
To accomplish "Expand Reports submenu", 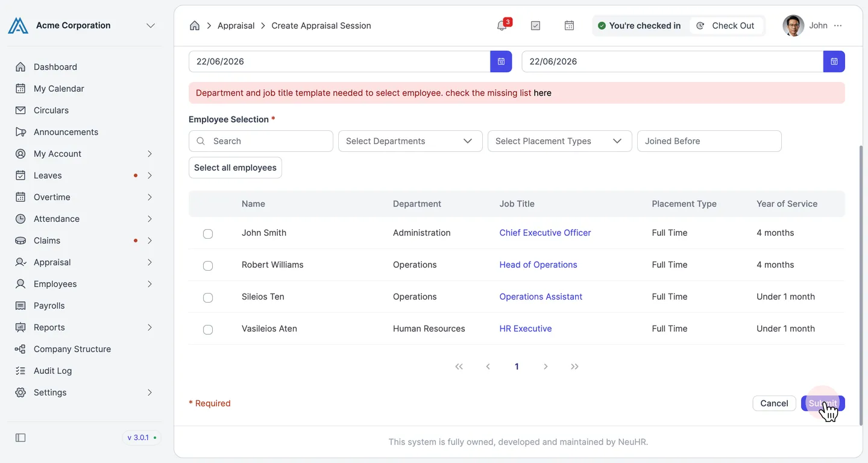I will coord(149,327).
